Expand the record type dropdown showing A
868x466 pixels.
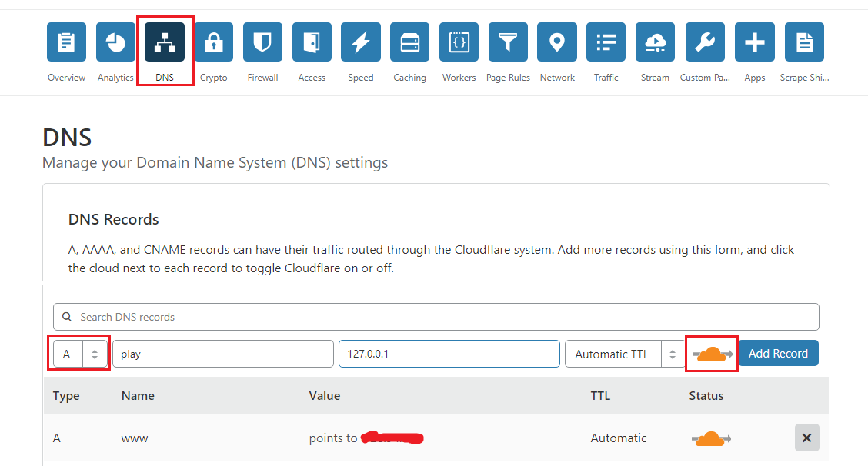tap(81, 354)
